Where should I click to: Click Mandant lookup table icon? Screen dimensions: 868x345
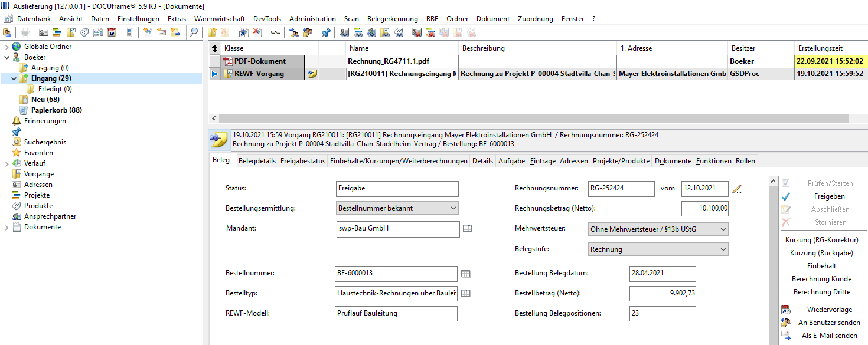[x=467, y=229]
